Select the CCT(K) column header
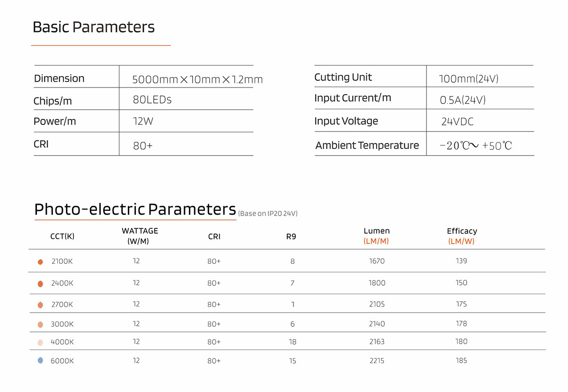 pyautogui.click(x=62, y=236)
